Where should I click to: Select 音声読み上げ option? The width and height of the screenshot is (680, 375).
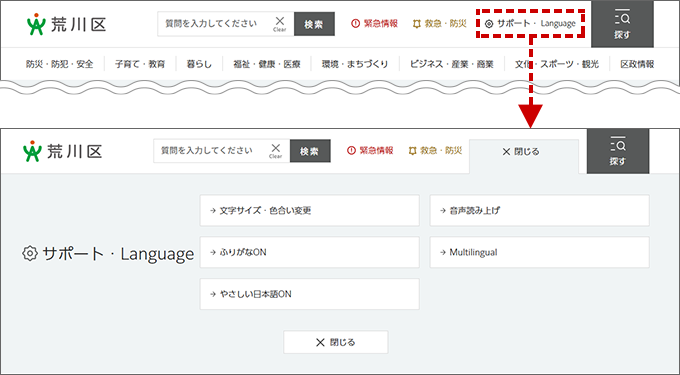(539, 211)
